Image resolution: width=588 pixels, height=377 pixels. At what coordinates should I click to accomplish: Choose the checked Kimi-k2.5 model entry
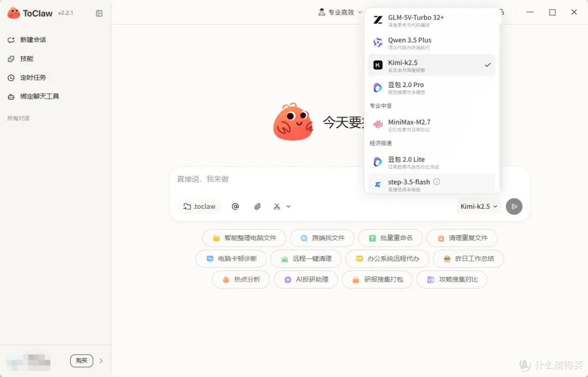click(432, 65)
